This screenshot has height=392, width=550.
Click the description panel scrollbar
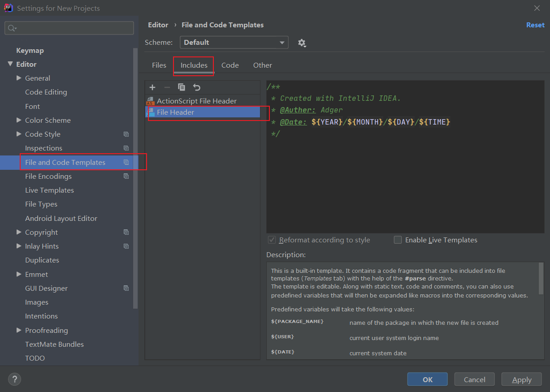[x=541, y=278]
